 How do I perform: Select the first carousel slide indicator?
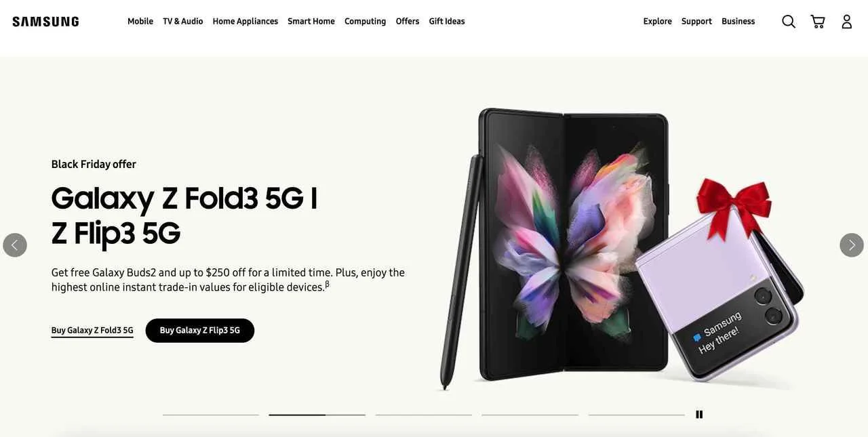click(x=211, y=415)
